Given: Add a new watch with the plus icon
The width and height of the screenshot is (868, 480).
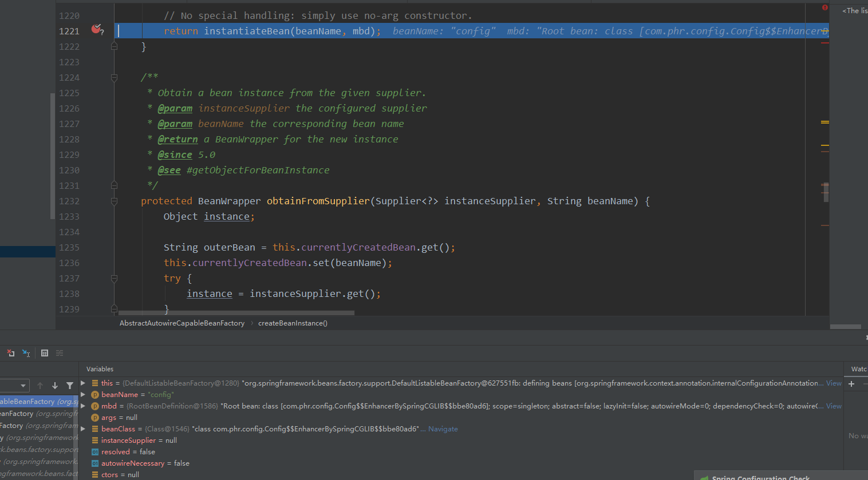Looking at the screenshot, I should pos(851,384).
